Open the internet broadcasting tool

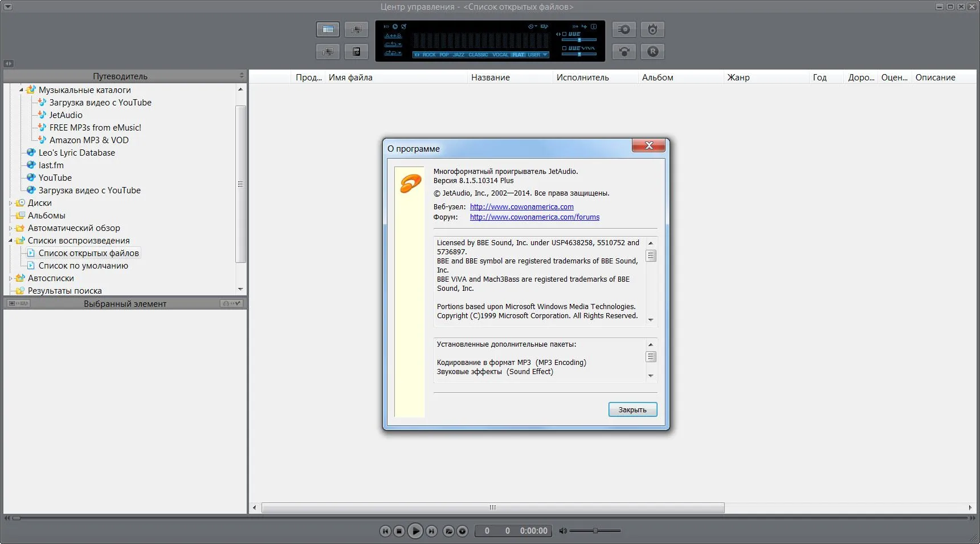click(624, 52)
